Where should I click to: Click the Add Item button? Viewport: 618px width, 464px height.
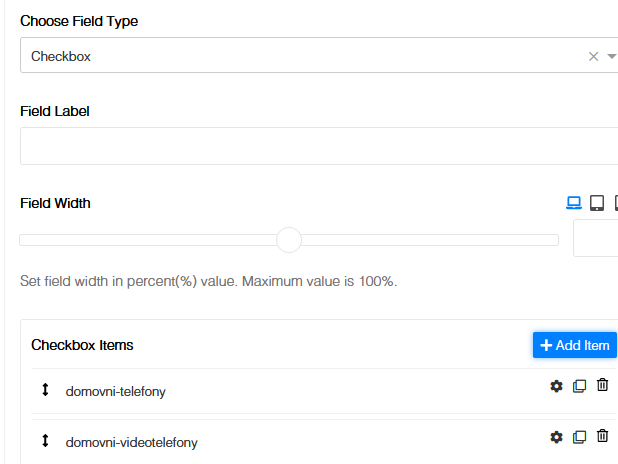[574, 345]
